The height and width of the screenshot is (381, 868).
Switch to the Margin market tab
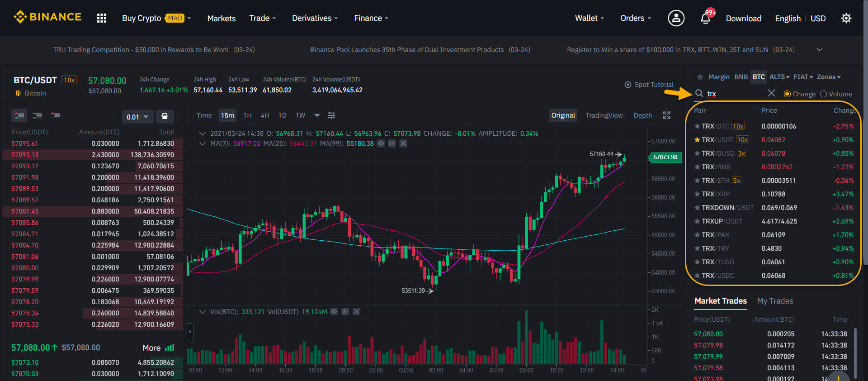tap(719, 77)
